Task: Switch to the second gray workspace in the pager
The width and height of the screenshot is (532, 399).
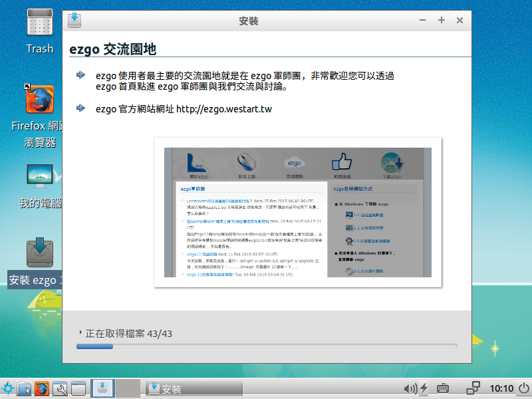Action: (x=128, y=388)
